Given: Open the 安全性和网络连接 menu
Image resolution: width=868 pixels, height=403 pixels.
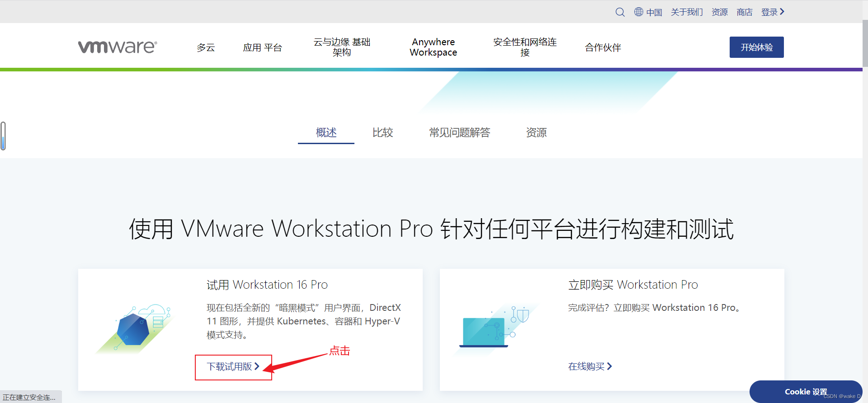Looking at the screenshot, I should pos(525,47).
